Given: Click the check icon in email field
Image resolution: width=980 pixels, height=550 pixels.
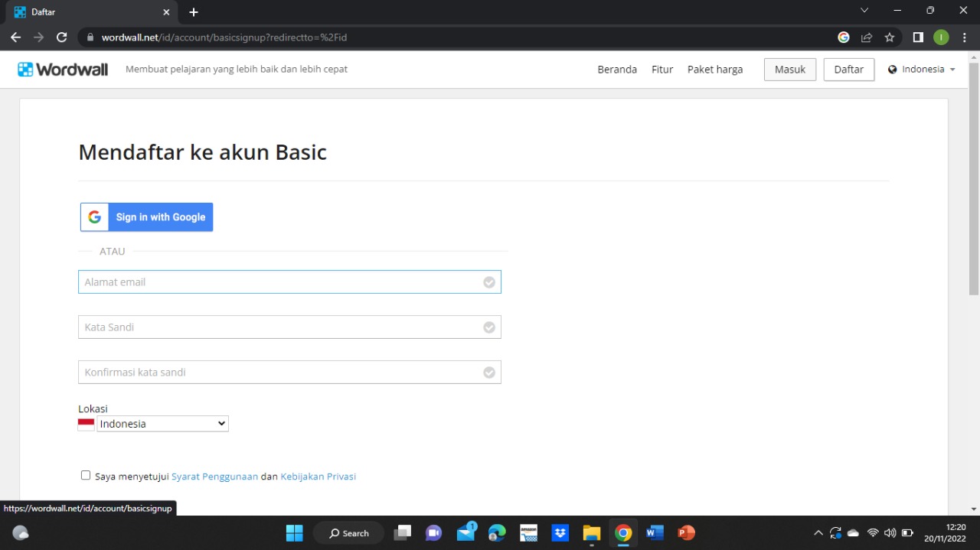Looking at the screenshot, I should tap(489, 282).
